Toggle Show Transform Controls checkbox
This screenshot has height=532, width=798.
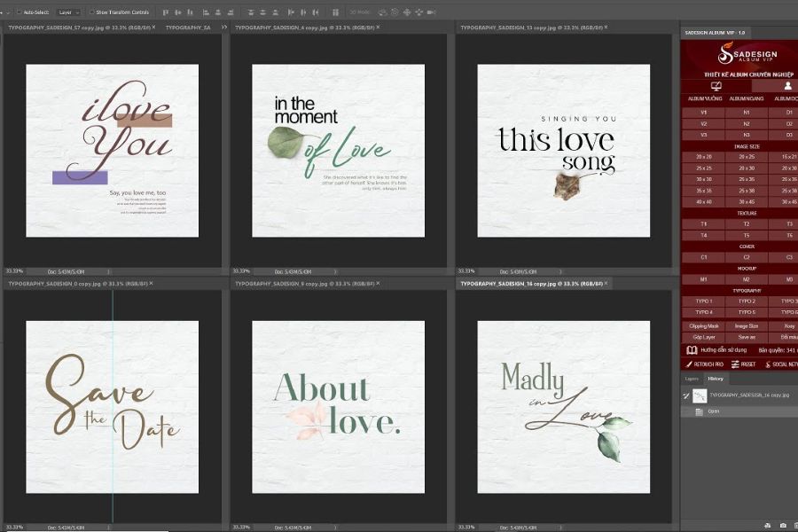[x=90, y=12]
